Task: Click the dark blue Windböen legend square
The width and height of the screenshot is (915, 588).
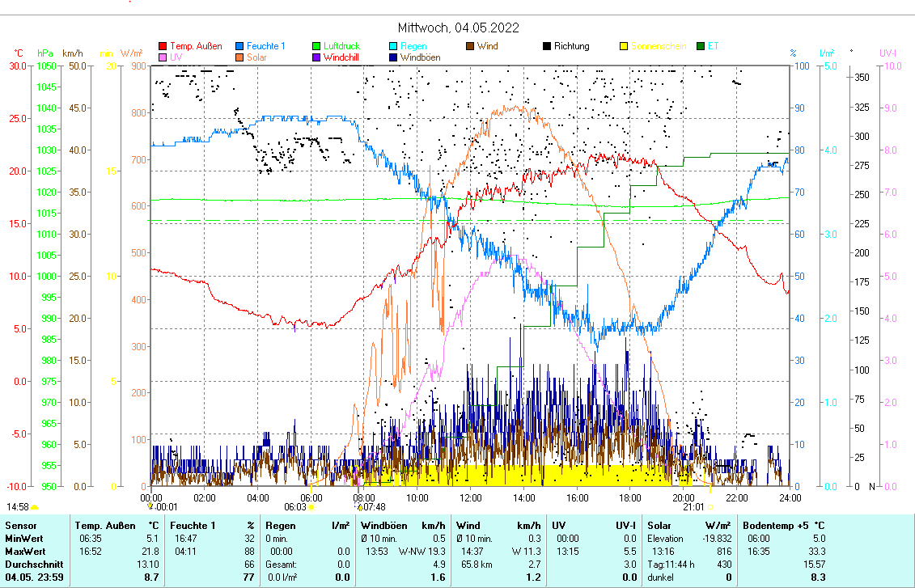Action: click(394, 58)
